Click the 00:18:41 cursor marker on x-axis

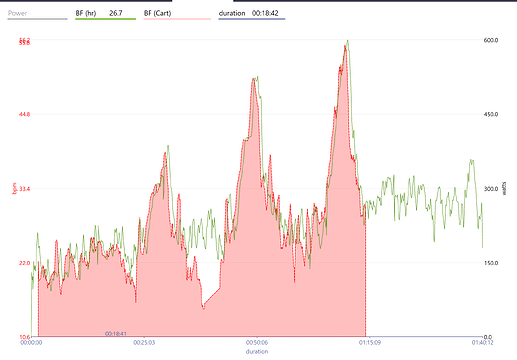116,334
